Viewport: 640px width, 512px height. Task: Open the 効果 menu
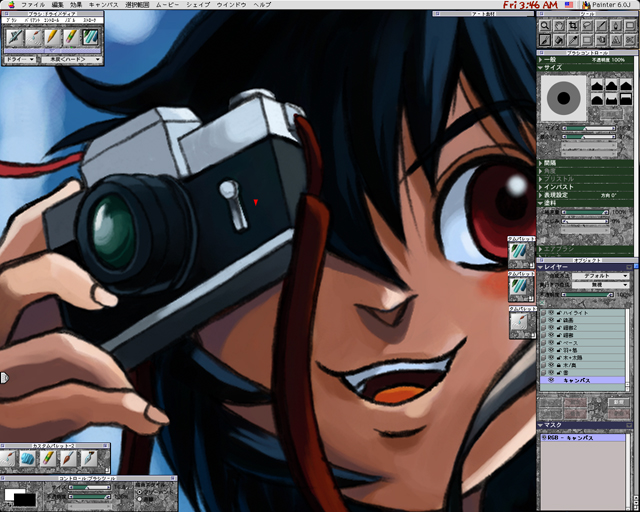[x=76, y=4]
